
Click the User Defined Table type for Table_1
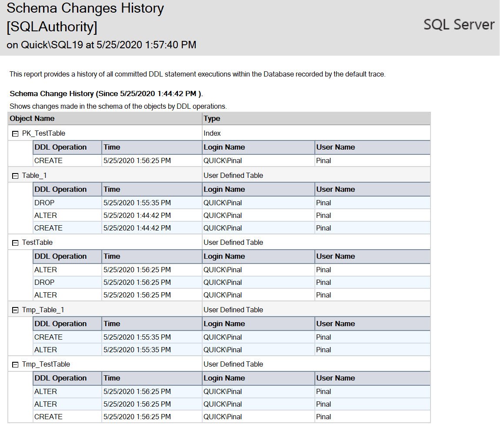pyautogui.click(x=233, y=175)
